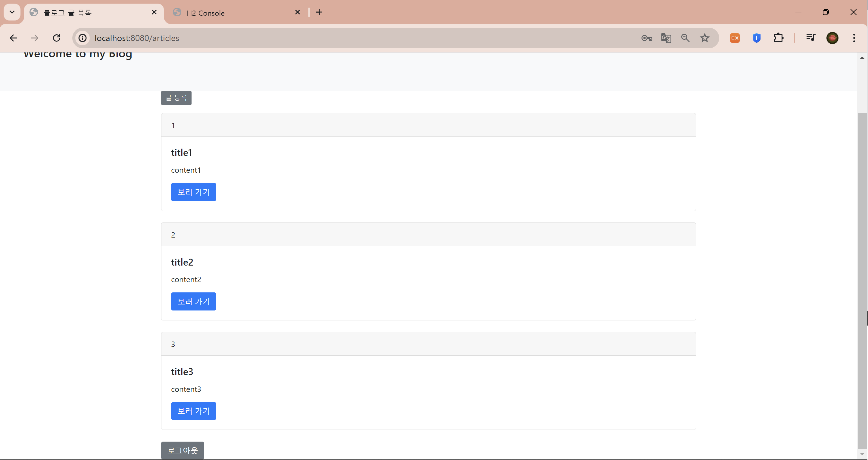Click the blue shield extension icon
868x460 pixels.
click(757, 38)
